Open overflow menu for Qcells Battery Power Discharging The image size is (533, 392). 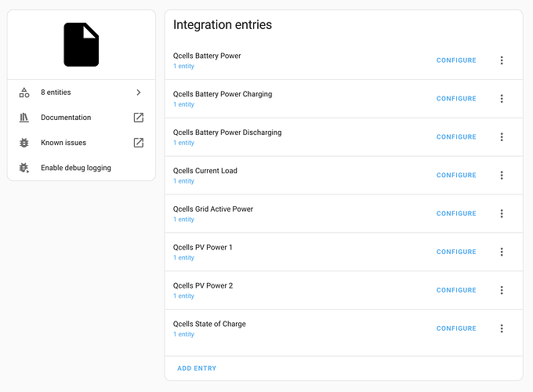(x=502, y=137)
